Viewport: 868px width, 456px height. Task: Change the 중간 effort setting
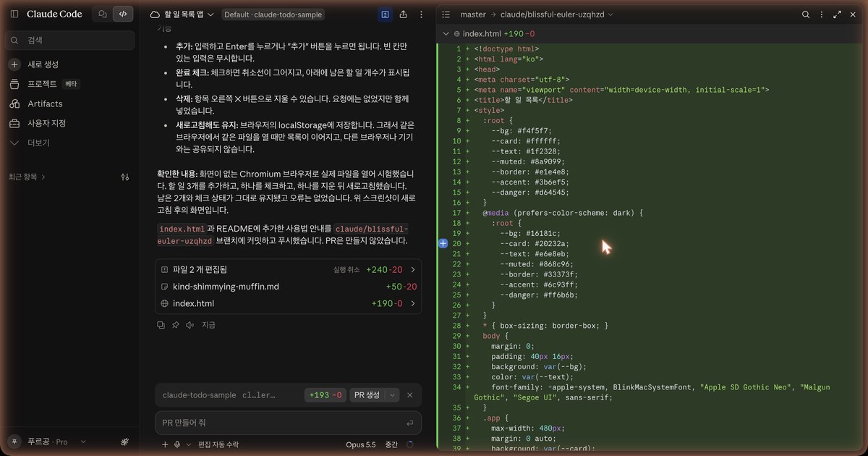pyautogui.click(x=391, y=444)
